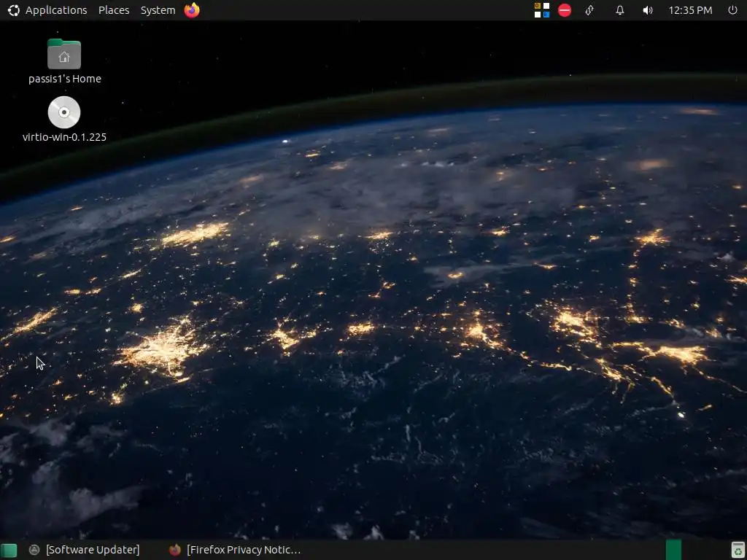747x560 pixels.
Task: Open the Places menu
Action: click(114, 10)
